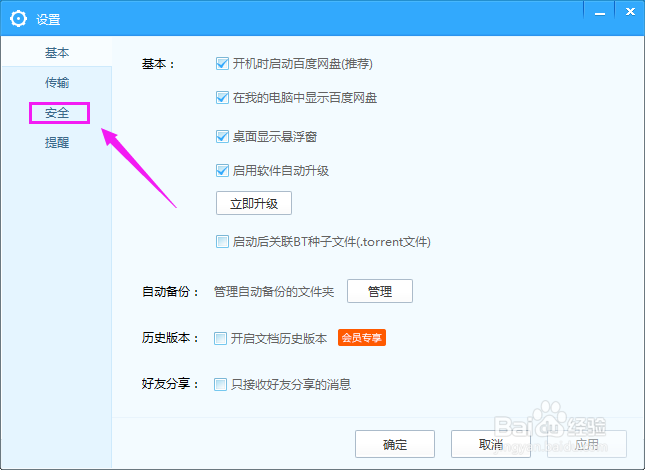
Task: Toggle 在我的电脑中显示百度网盘 checkbox
Action: pyautogui.click(x=222, y=98)
